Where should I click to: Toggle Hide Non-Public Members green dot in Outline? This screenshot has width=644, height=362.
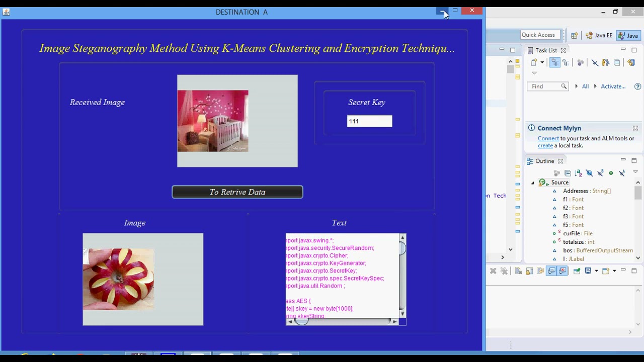click(x=611, y=173)
